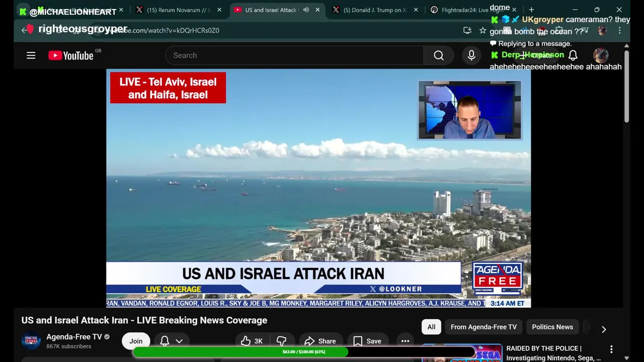Open the Agenda-Free TV channel avatar
Image resolution: width=644 pixels, height=362 pixels.
pos(31,341)
